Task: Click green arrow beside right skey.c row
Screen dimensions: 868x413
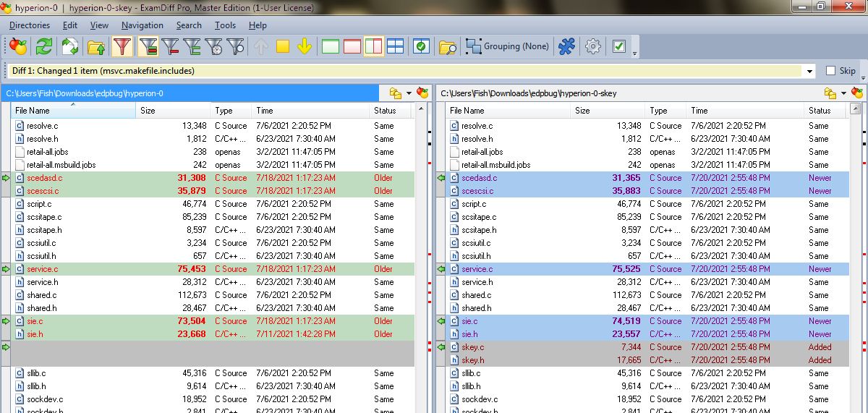Action: pyautogui.click(x=441, y=347)
